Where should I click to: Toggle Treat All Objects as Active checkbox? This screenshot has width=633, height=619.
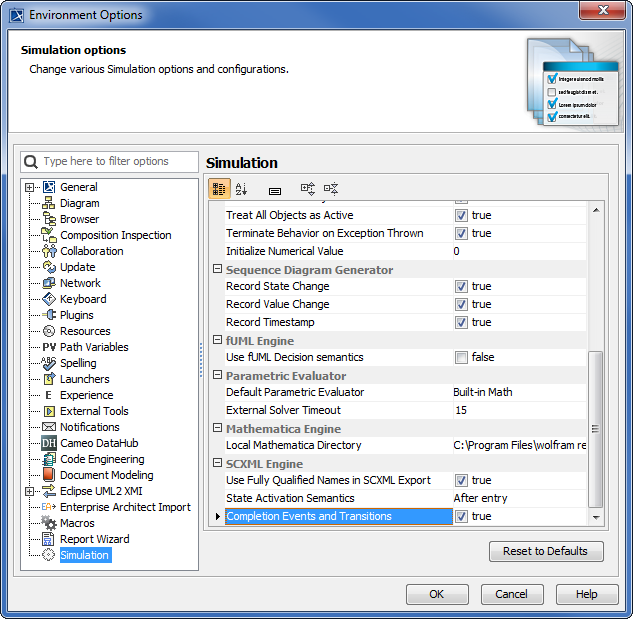(461, 215)
